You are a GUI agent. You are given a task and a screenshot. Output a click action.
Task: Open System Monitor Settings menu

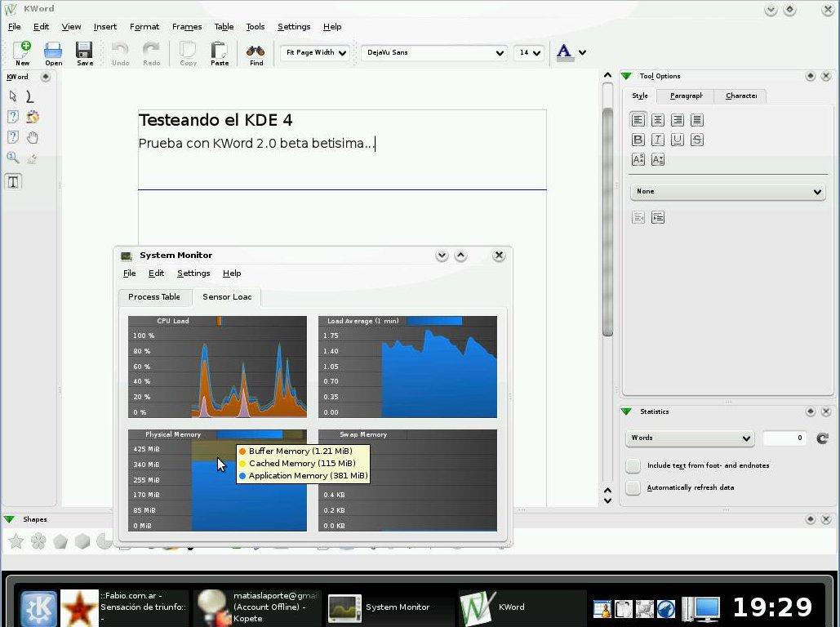[x=193, y=273]
